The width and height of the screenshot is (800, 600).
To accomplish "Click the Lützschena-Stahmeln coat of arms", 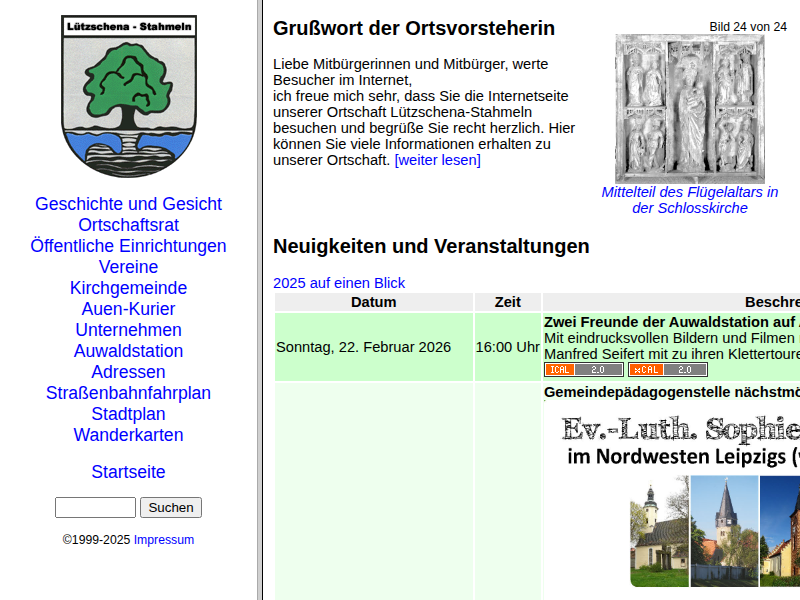I will point(128,95).
